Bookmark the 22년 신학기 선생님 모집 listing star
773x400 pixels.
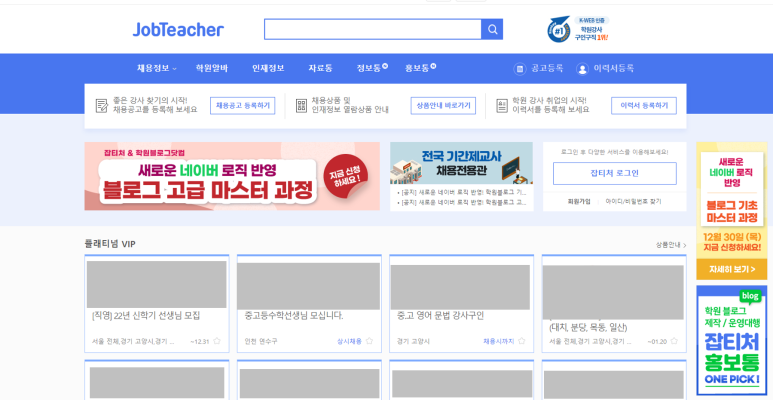[217, 341]
